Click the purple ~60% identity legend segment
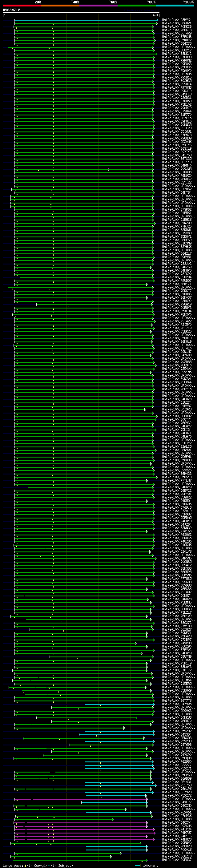 click(x=99, y=6)
